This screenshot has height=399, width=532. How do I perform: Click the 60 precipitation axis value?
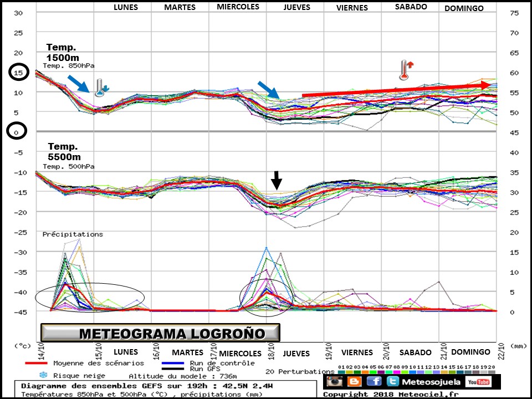[514, 73]
